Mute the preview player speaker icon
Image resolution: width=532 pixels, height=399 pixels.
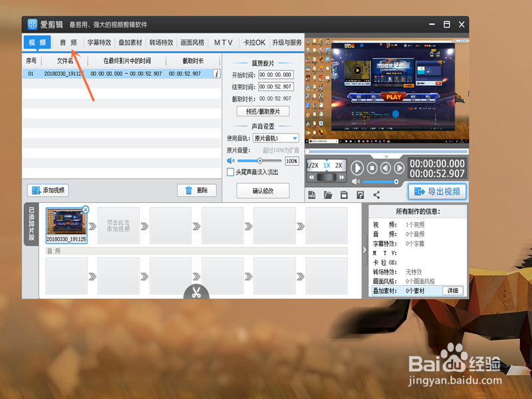coord(356,182)
